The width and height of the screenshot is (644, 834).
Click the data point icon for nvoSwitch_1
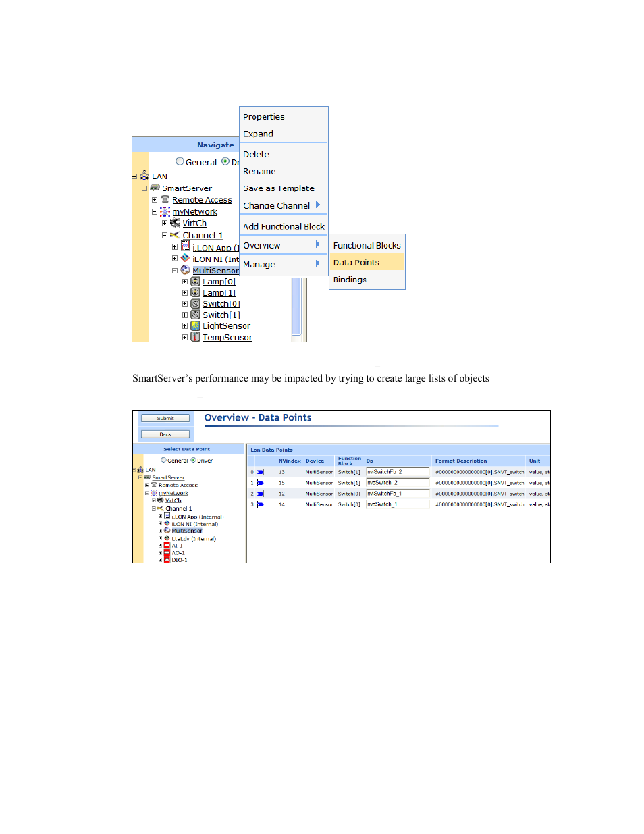click(260, 504)
